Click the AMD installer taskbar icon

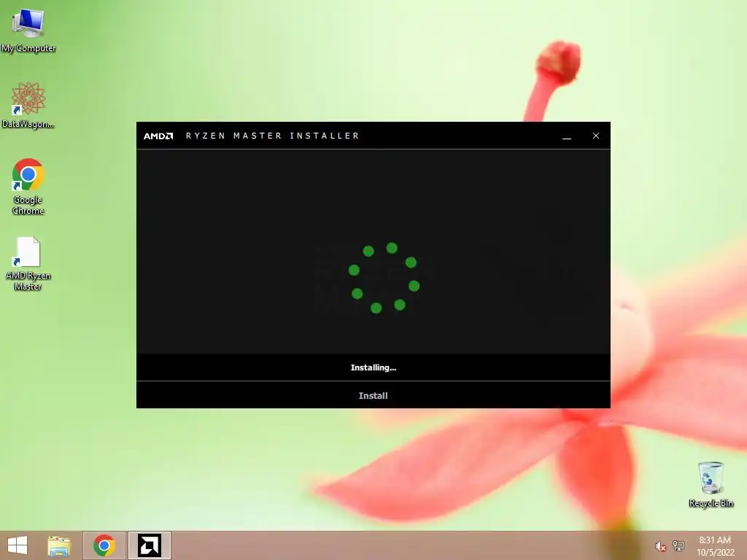(x=150, y=545)
